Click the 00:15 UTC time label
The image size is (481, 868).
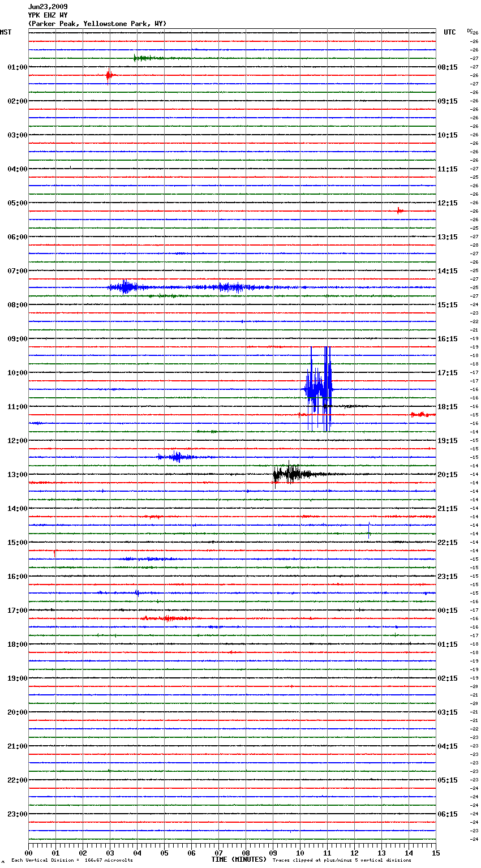tap(448, 610)
